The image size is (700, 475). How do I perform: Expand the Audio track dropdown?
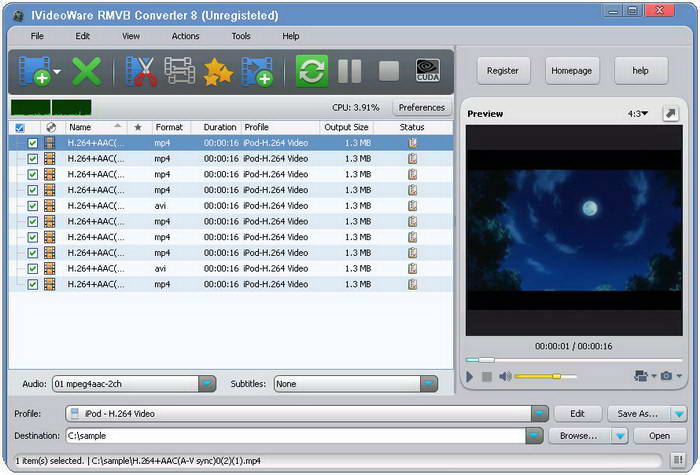(x=206, y=383)
